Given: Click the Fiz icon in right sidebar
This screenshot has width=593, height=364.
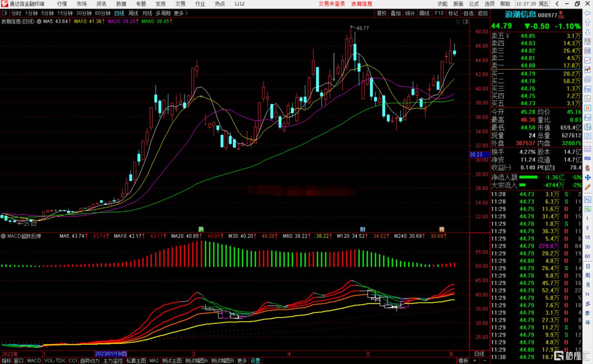Looking at the screenshot, I should pyautogui.click(x=588, y=118).
